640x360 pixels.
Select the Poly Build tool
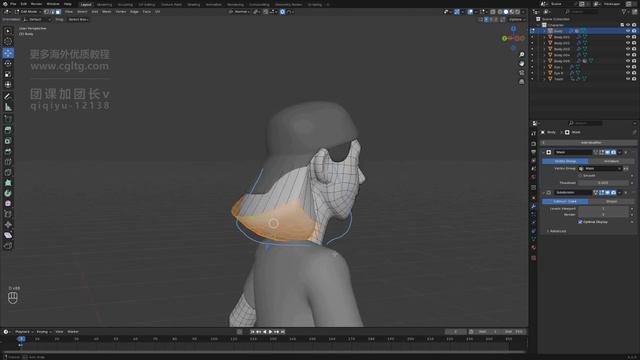8,183
